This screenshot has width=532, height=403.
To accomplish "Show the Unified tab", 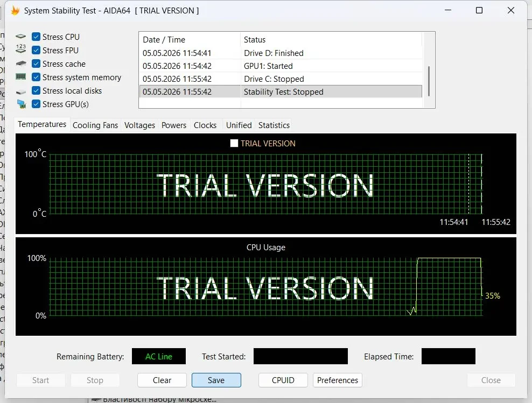I will click(239, 125).
